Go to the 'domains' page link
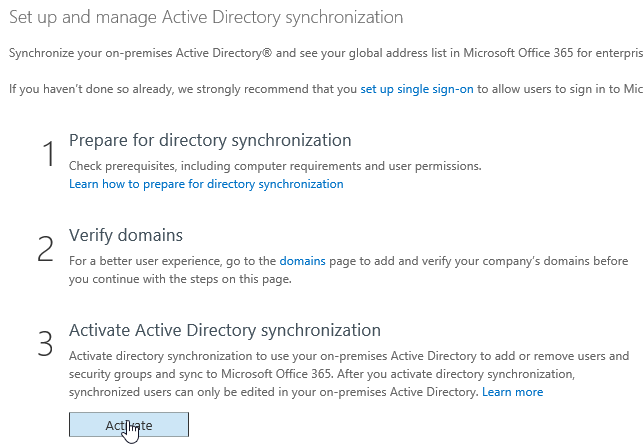 pos(302,261)
